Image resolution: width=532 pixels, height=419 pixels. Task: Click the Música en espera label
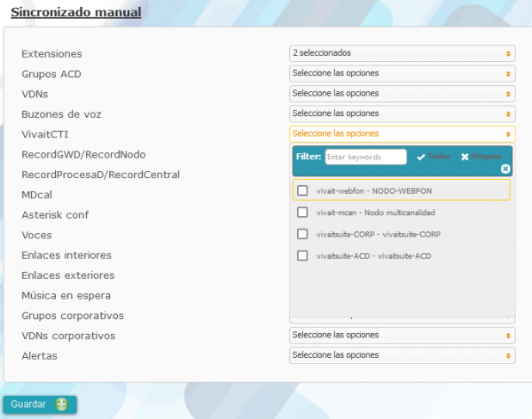coord(66,295)
